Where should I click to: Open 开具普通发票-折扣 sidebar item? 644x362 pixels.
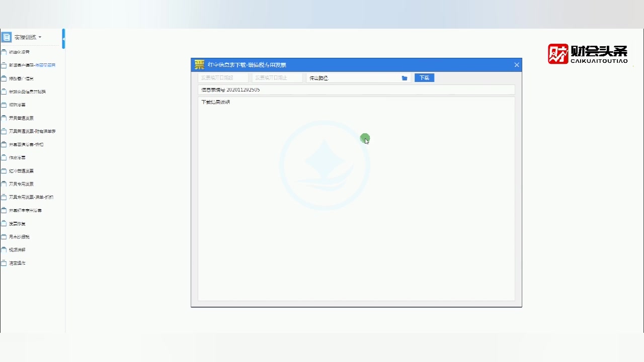click(26, 144)
